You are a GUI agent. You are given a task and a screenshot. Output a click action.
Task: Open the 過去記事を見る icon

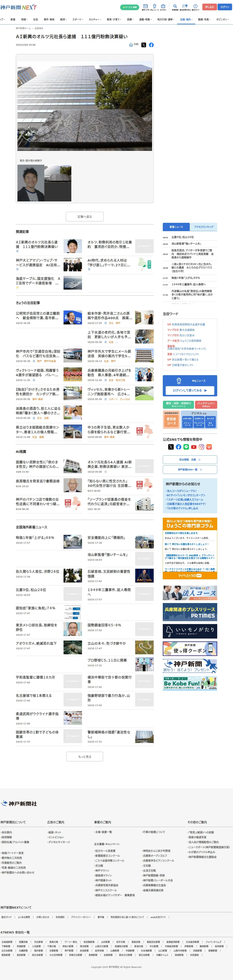[x=185, y=7]
